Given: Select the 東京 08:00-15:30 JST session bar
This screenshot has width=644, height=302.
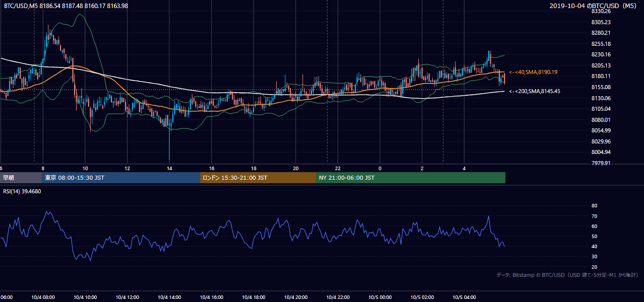Looking at the screenshot, I should point(121,178).
